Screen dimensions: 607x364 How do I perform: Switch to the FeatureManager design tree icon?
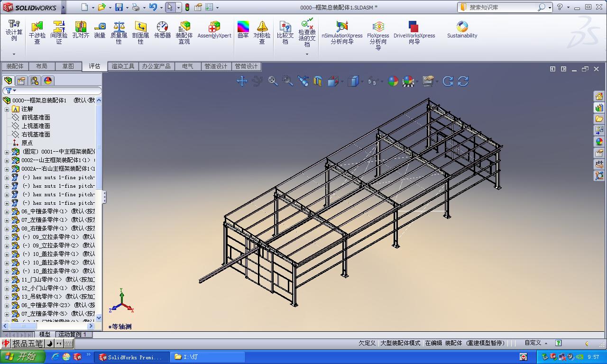pyautogui.click(x=8, y=81)
